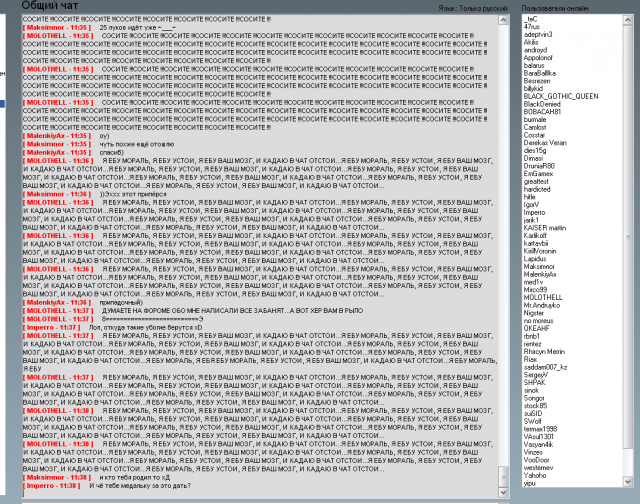The height and width of the screenshot is (504, 640).
Task: Select androyd in the users list
Action: coord(535,50)
